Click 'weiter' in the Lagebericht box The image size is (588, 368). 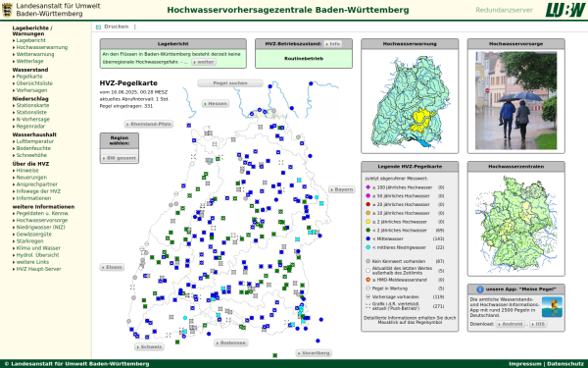(x=204, y=62)
